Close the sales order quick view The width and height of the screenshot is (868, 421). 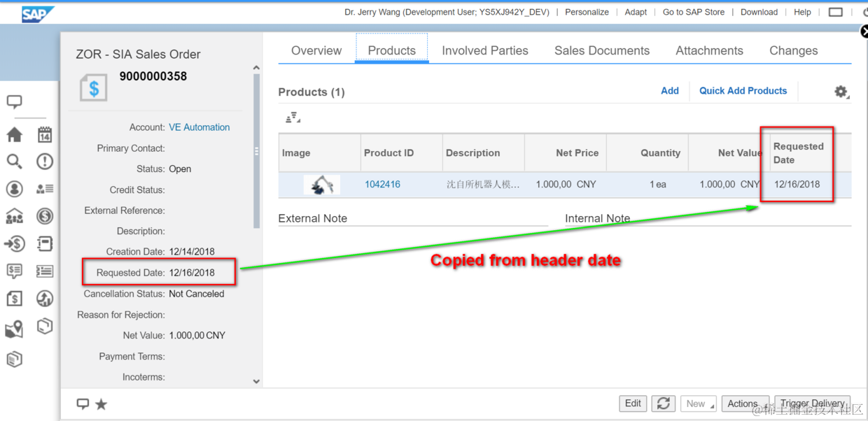pyautogui.click(x=864, y=31)
